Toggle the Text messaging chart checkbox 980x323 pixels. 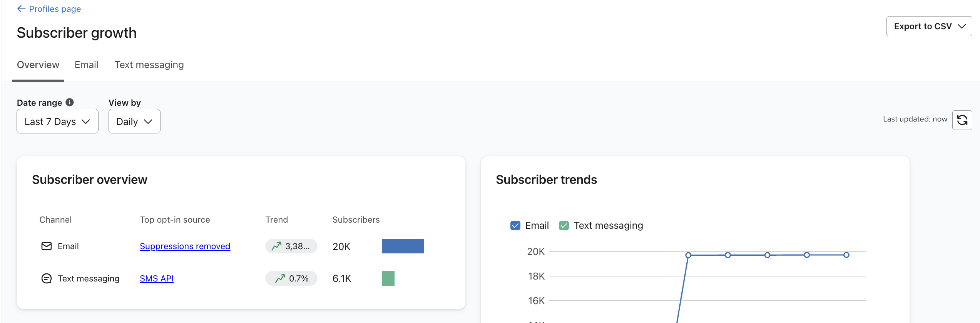click(564, 225)
